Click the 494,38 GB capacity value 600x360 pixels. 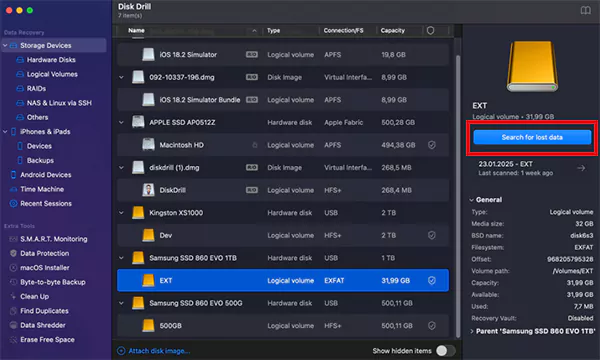[398, 145]
